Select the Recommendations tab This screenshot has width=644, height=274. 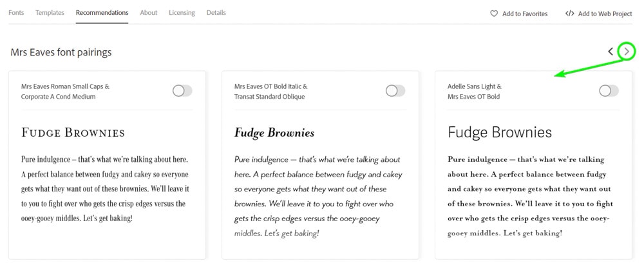pyautogui.click(x=102, y=13)
